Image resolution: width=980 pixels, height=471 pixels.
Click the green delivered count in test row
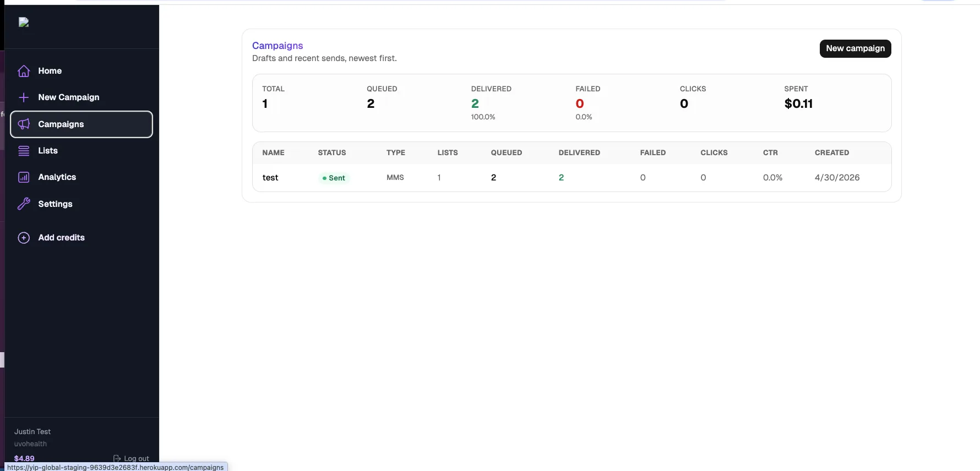click(561, 177)
